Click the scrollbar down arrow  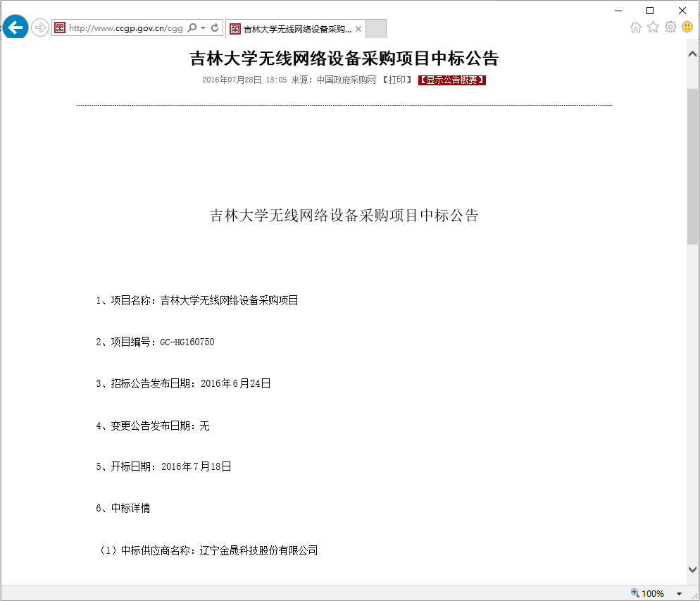(x=693, y=569)
